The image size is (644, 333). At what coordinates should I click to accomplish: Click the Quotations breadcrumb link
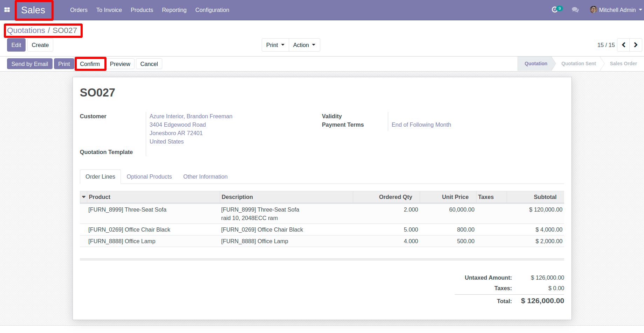click(x=26, y=31)
